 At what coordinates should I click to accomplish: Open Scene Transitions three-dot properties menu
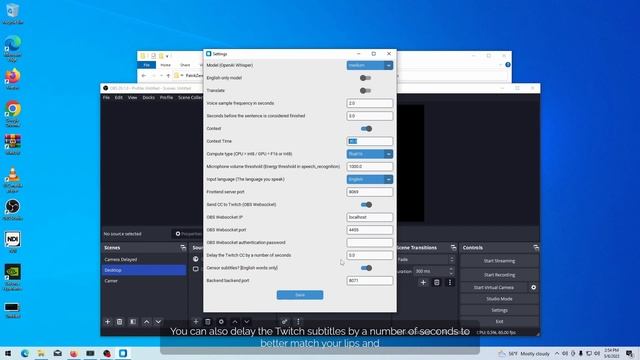point(450,282)
